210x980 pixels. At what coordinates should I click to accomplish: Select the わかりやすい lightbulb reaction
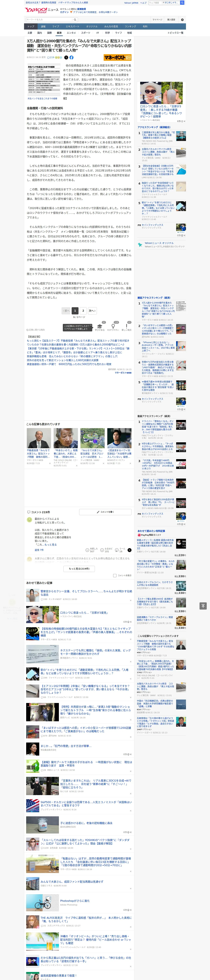[x=113, y=327]
